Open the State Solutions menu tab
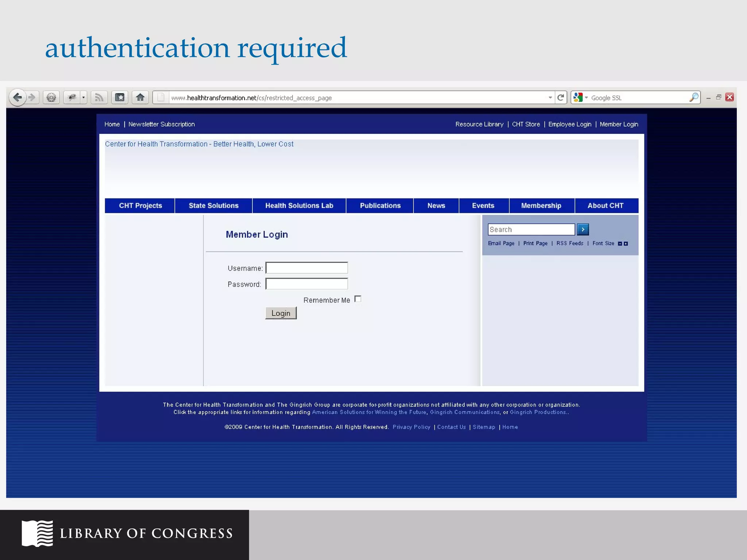The image size is (747, 560). point(214,206)
